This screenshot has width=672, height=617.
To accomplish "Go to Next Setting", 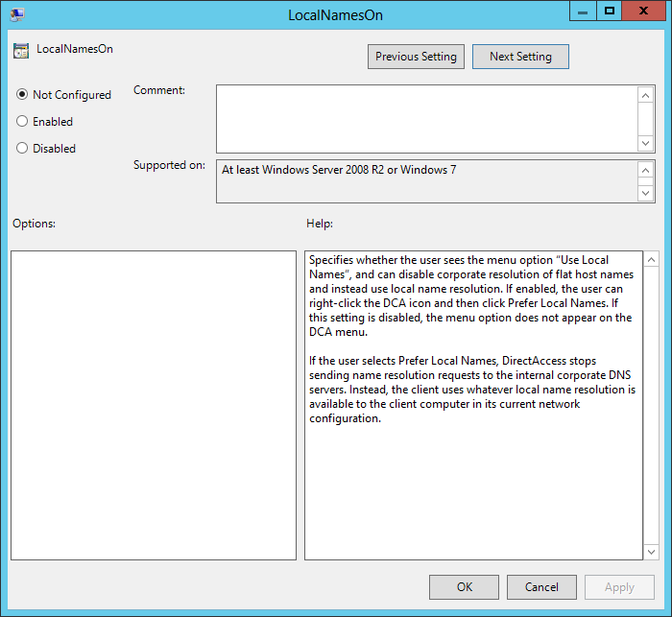I will point(520,57).
